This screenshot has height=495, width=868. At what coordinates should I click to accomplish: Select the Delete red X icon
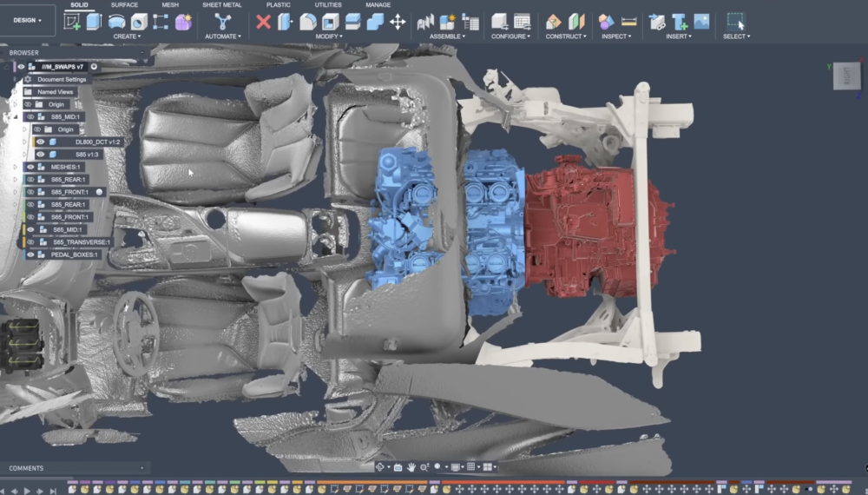click(x=264, y=22)
